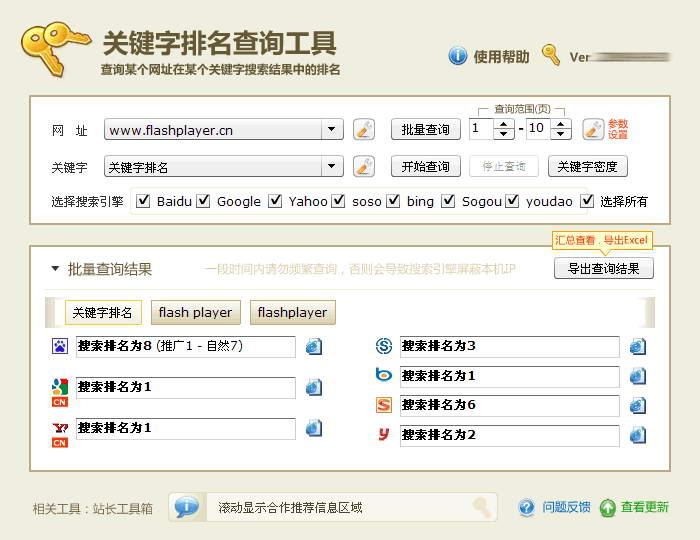Click the Google CN icon
Viewport: 700px width, 540px height.
click(60, 392)
